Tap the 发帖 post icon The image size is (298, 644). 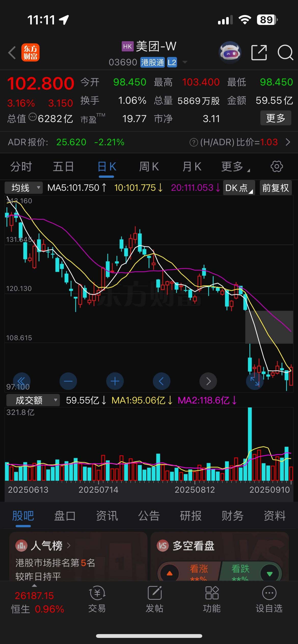(155, 593)
